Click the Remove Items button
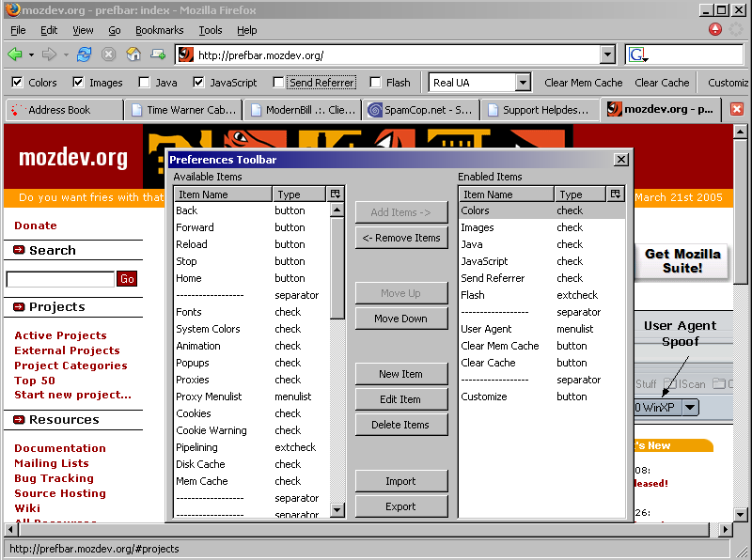 coord(401,238)
